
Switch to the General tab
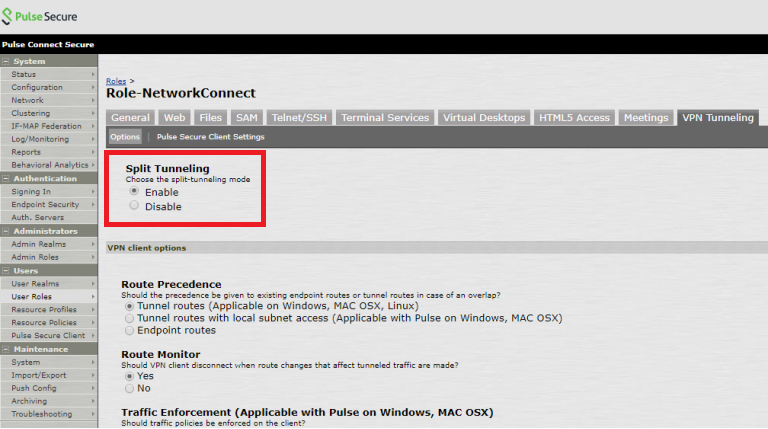130,118
